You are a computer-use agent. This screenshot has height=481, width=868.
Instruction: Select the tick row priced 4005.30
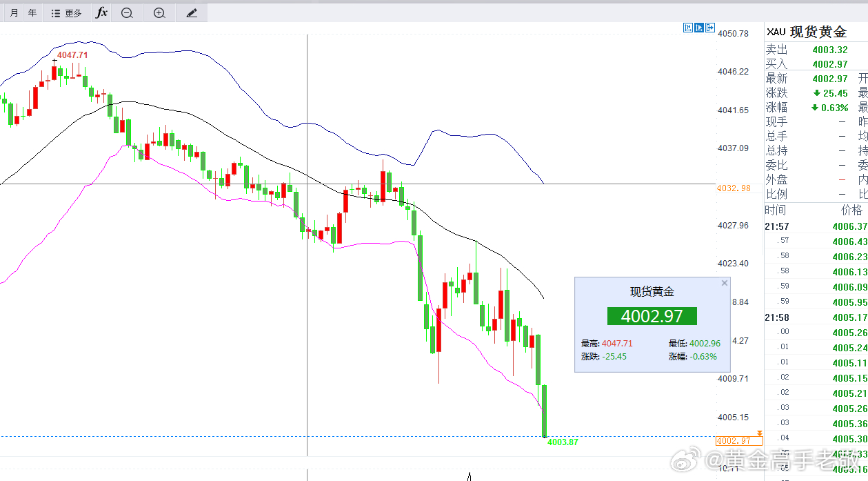tap(816, 439)
